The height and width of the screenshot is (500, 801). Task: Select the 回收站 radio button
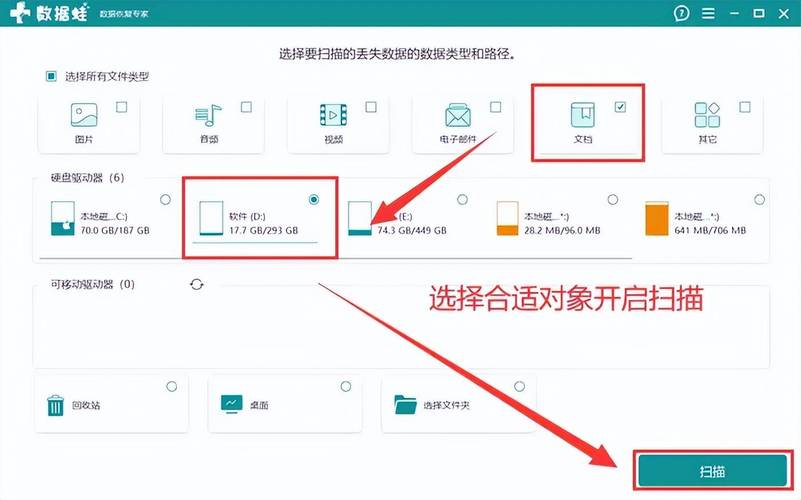(x=172, y=387)
